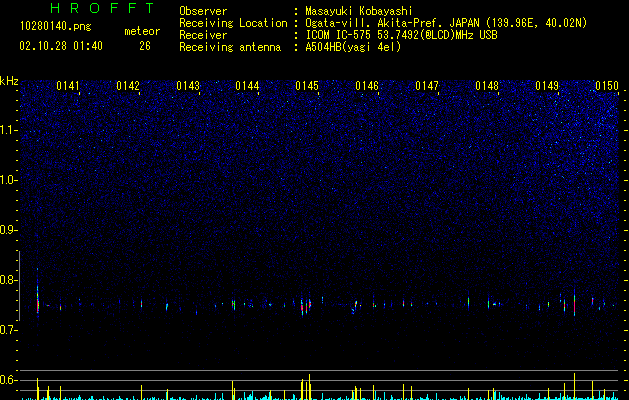The image size is (629, 400).
Task: Click the A504HB(yagi 4el) antenna text
Action: tap(353, 47)
